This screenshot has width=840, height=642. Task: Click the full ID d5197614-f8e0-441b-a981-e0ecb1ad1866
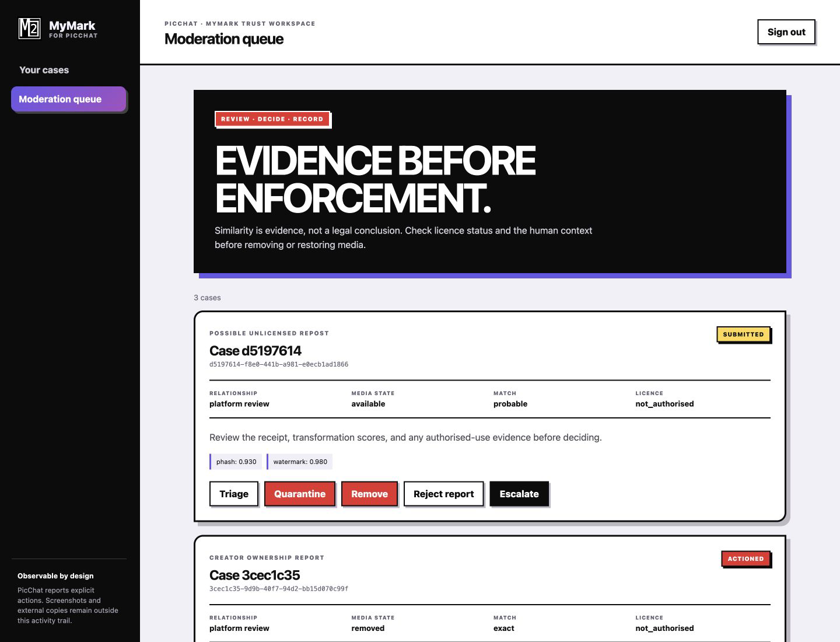(x=279, y=364)
